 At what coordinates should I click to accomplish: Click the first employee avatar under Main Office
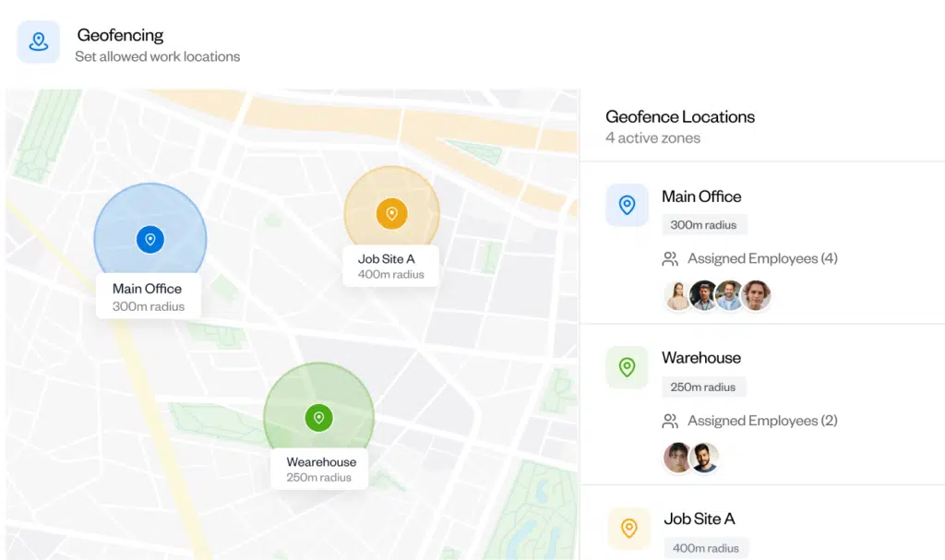click(x=677, y=295)
